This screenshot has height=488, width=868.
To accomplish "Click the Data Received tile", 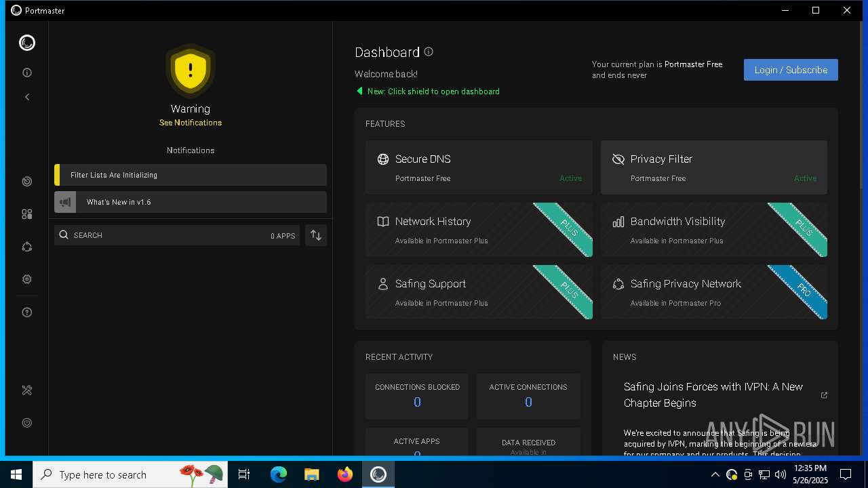I will click(x=528, y=442).
